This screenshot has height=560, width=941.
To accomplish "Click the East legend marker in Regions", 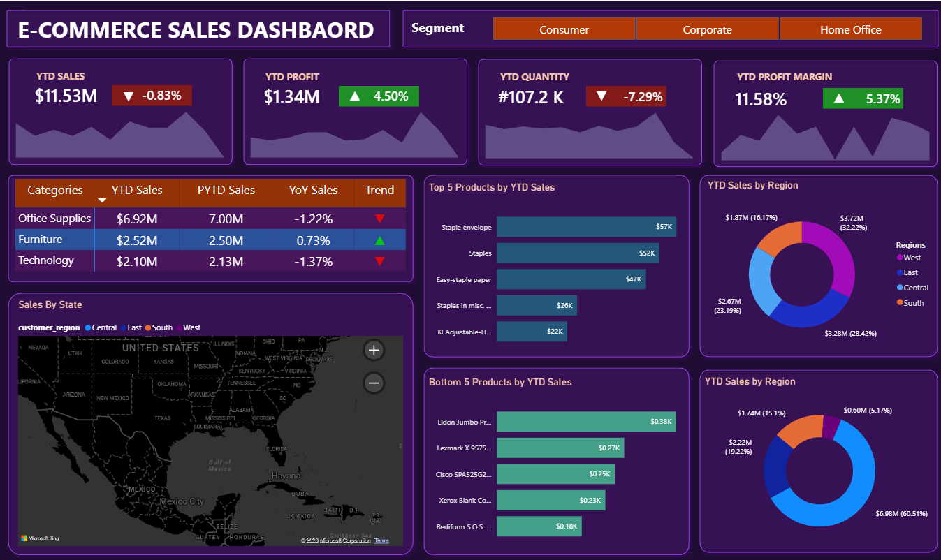I will pyautogui.click(x=900, y=272).
